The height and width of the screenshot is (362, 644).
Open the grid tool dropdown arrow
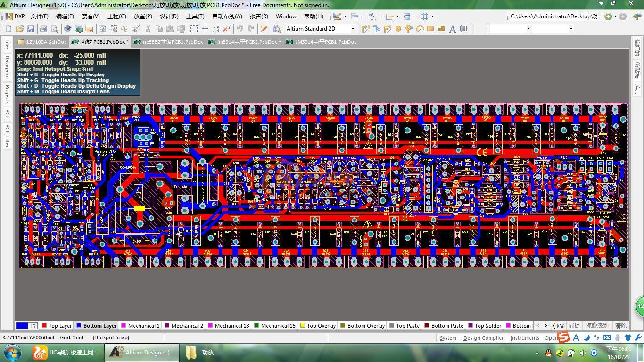pos(432,16)
